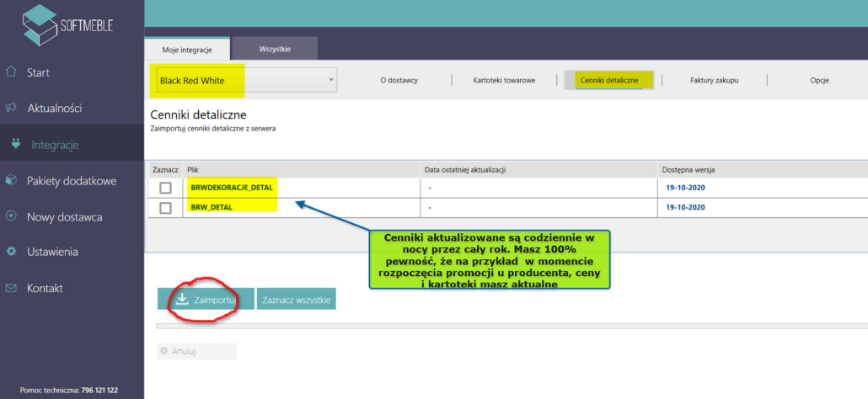
Task: Click the Nowy dostawca plus icon
Action: point(11,216)
